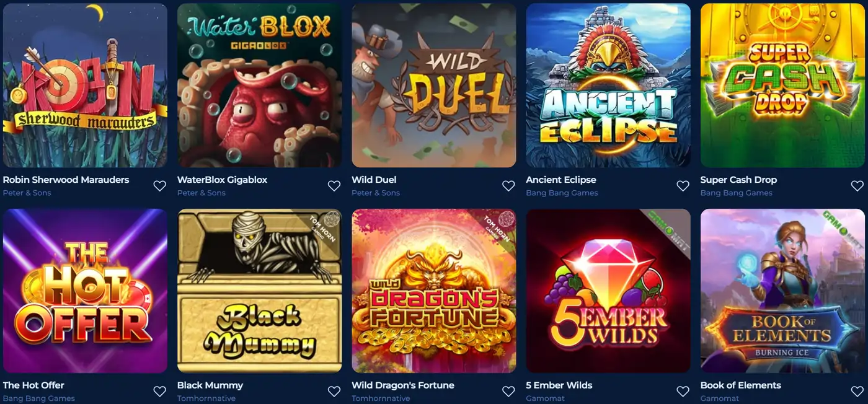Favorite Black Mummy using heart icon
Viewport: 868px width, 404px height.
tap(334, 392)
